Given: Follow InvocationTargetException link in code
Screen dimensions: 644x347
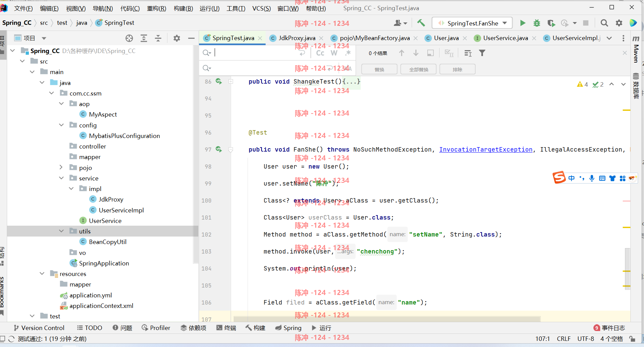Looking at the screenshot, I should pyautogui.click(x=486, y=150).
